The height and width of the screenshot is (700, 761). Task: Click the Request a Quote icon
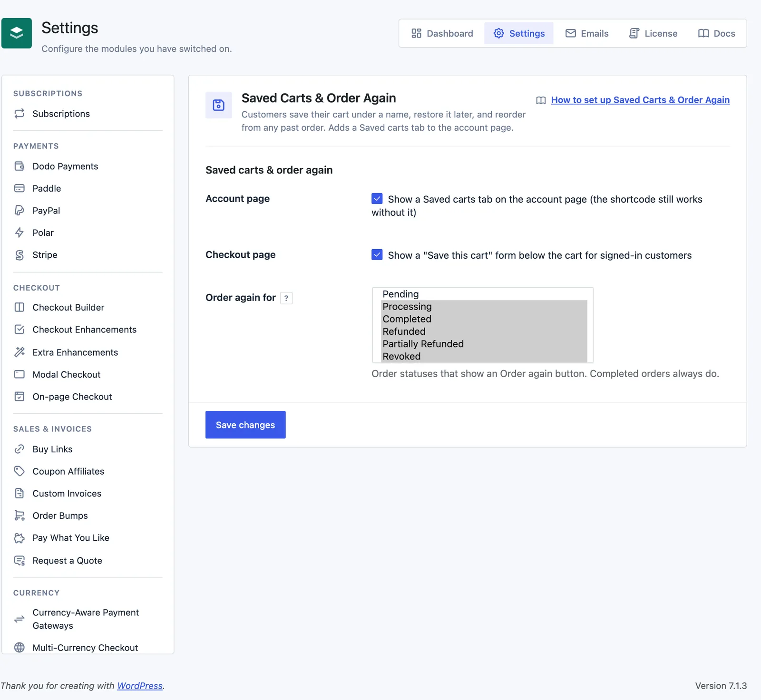20,561
